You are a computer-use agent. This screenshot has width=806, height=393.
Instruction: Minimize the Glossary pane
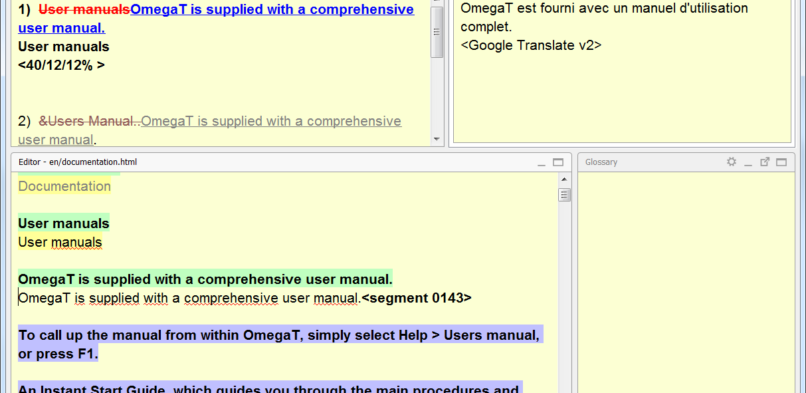point(748,163)
